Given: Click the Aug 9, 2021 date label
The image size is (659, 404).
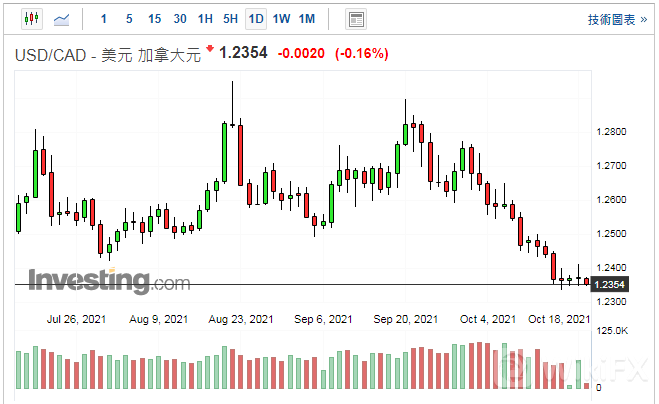Looking at the screenshot, I should [x=158, y=320].
